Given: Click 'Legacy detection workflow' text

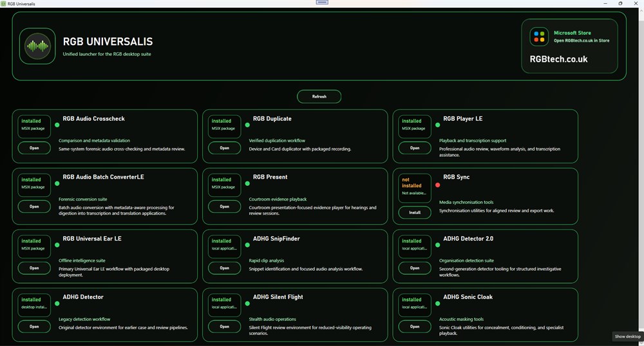Looking at the screenshot, I should point(84,320).
